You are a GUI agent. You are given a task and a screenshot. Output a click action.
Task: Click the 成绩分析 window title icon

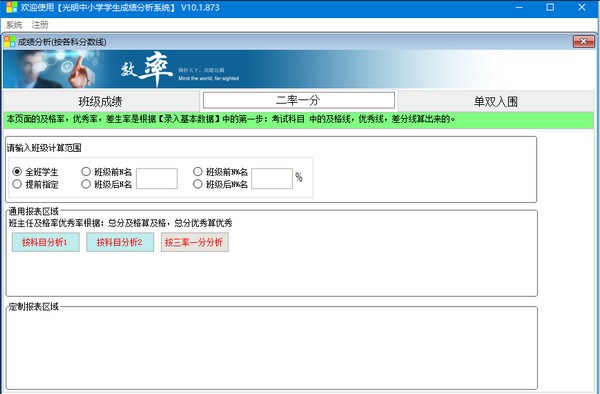[10, 42]
